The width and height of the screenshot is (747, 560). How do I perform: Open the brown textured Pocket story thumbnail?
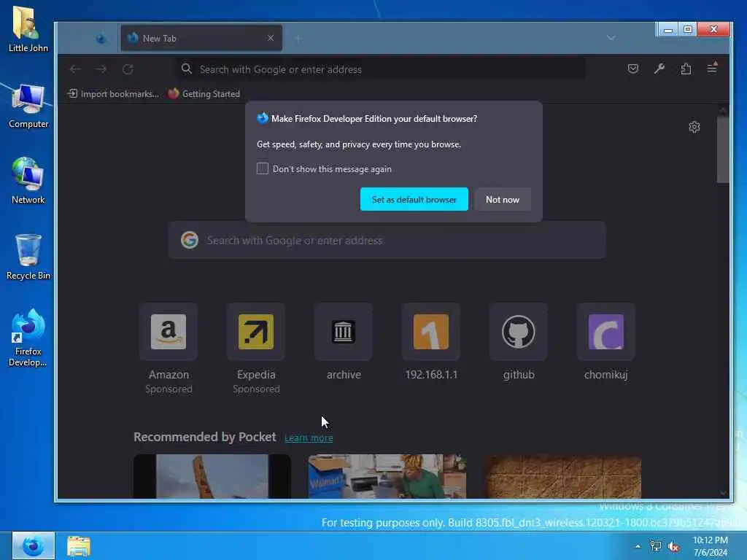pyautogui.click(x=562, y=476)
